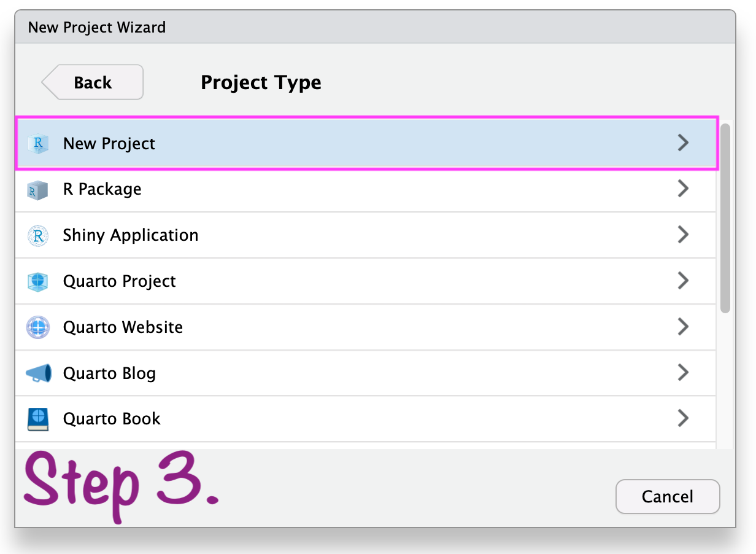
Task: Open the Quarto Website chevron arrow
Action: click(683, 327)
